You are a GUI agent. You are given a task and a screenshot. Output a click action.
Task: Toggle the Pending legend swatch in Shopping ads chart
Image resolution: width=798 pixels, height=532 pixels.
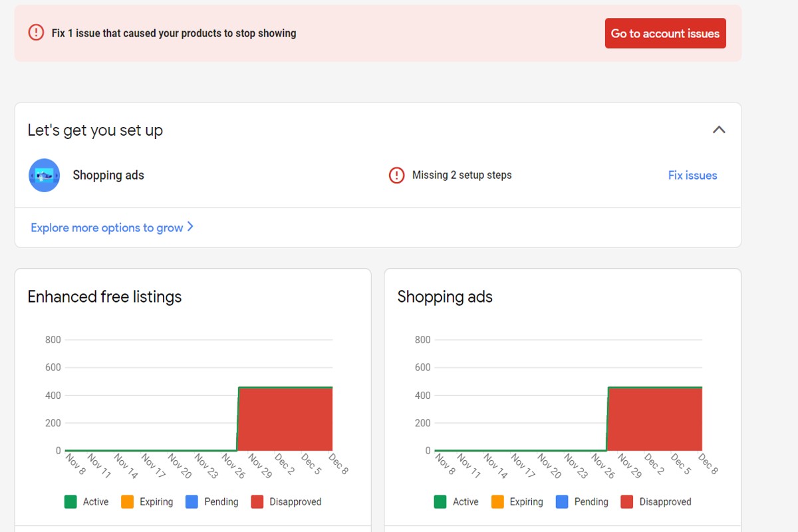point(561,502)
